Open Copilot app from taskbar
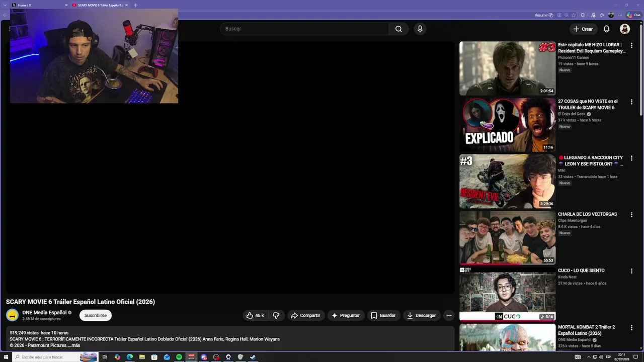644x362 pixels. click(117, 357)
